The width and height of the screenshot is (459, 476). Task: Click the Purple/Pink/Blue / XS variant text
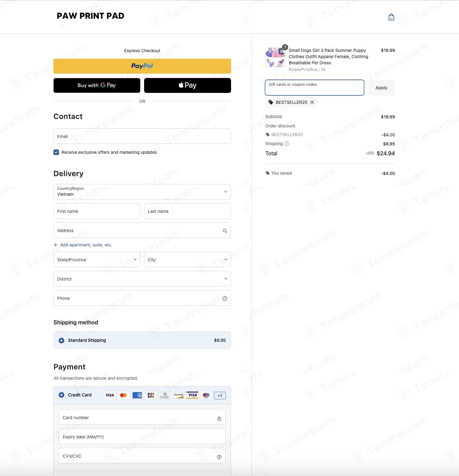tap(307, 70)
